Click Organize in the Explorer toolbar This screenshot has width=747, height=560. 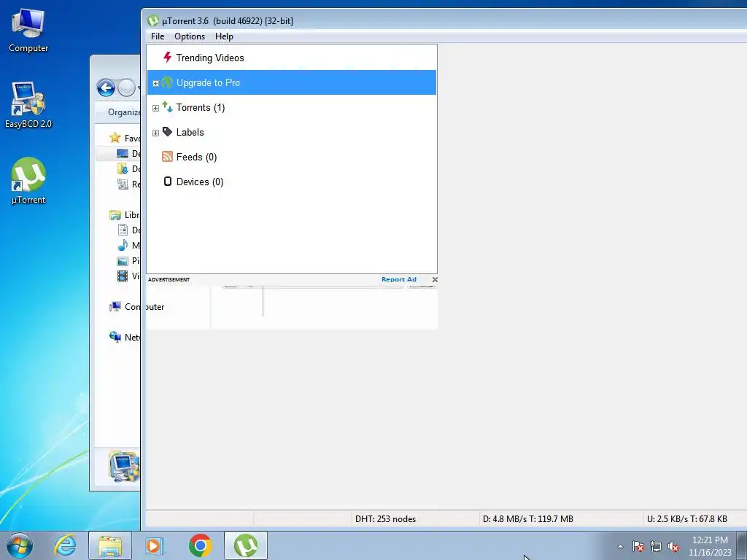tap(124, 112)
